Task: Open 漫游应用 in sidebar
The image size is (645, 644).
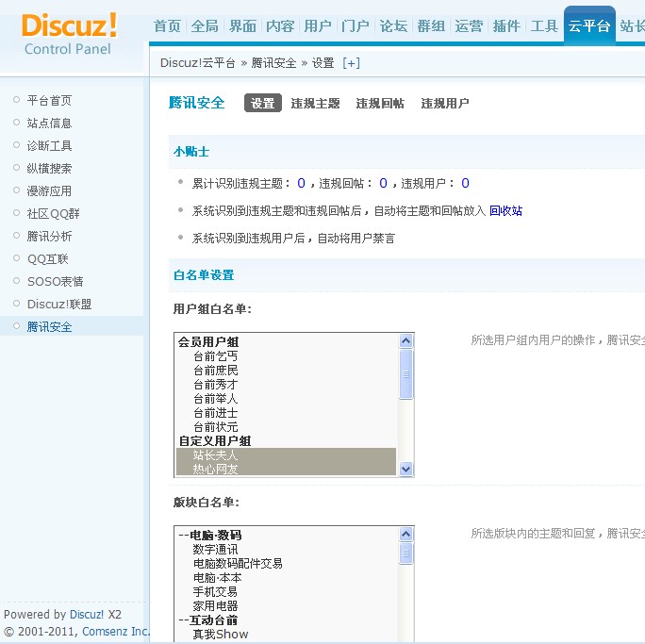Action: coord(49,190)
